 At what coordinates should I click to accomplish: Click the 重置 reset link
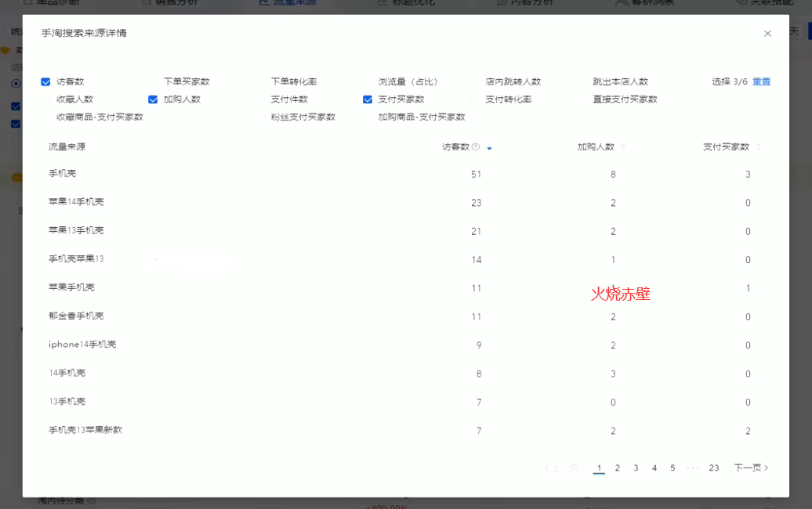pyautogui.click(x=761, y=81)
